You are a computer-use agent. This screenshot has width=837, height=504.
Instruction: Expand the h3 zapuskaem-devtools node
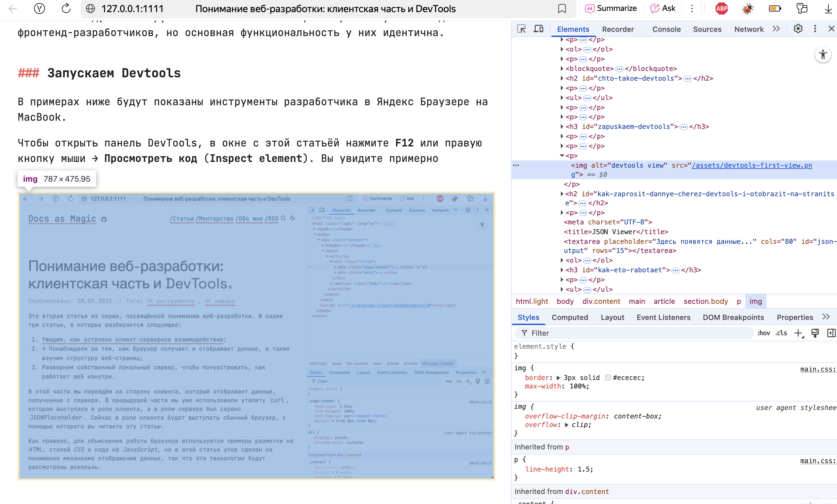click(562, 126)
